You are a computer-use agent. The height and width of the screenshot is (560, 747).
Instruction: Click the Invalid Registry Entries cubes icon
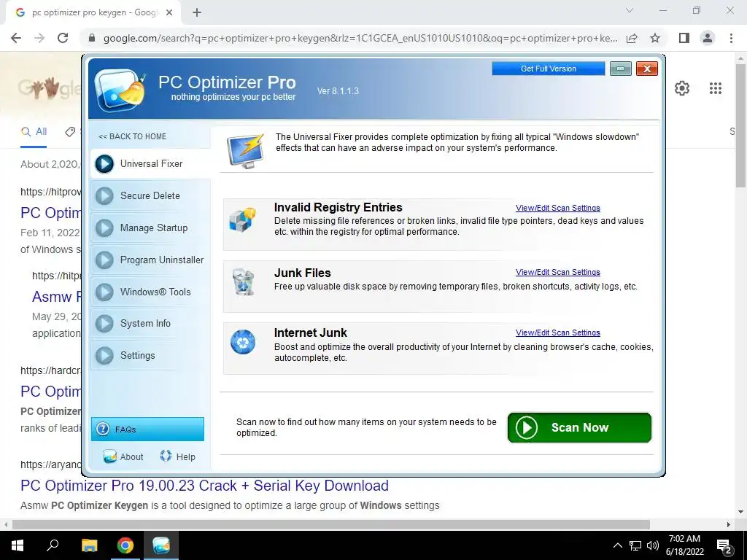tap(242, 219)
